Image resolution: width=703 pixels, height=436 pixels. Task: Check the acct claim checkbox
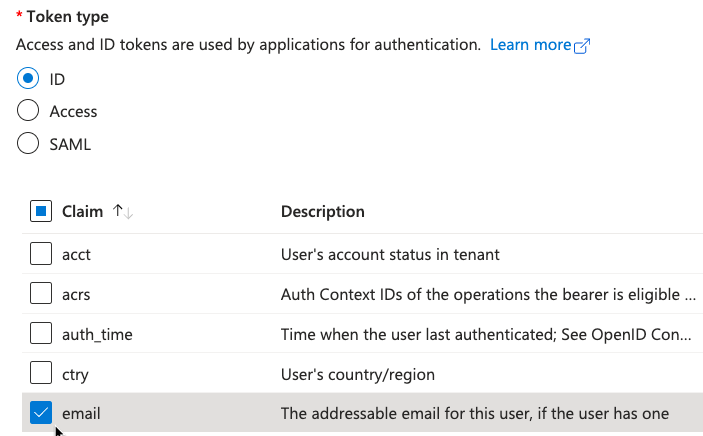click(41, 253)
